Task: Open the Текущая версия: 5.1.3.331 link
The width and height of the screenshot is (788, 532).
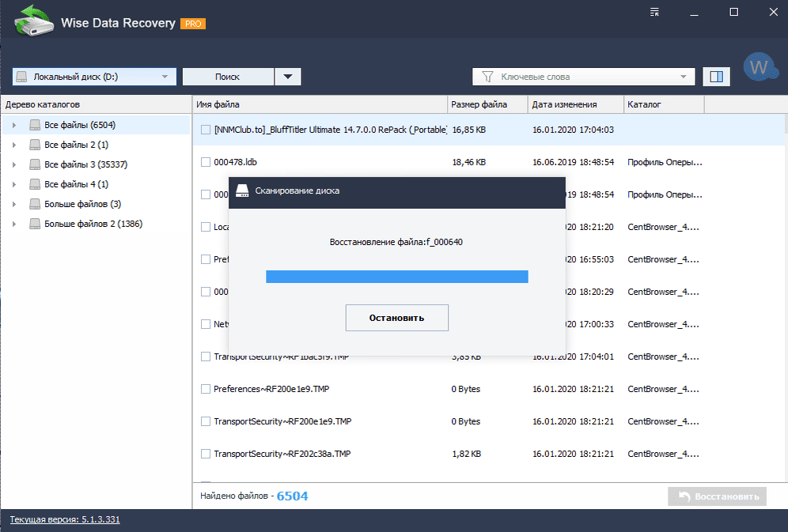Action: (x=65, y=519)
